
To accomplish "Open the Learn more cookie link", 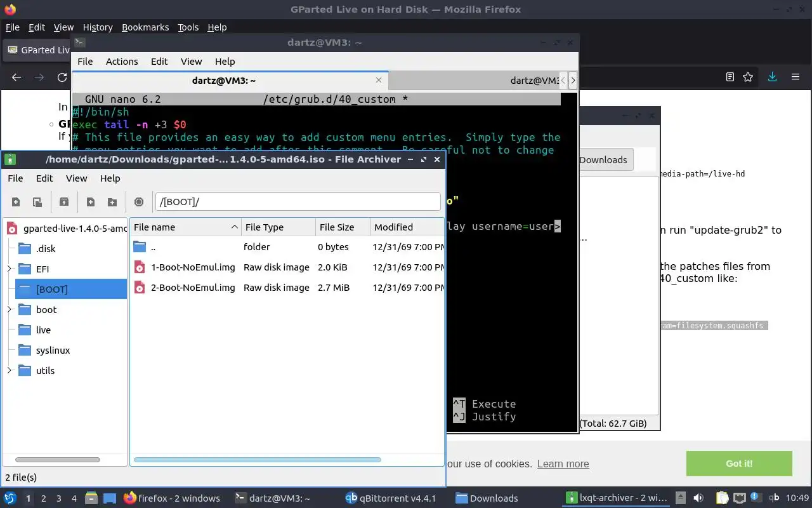I will (x=563, y=464).
